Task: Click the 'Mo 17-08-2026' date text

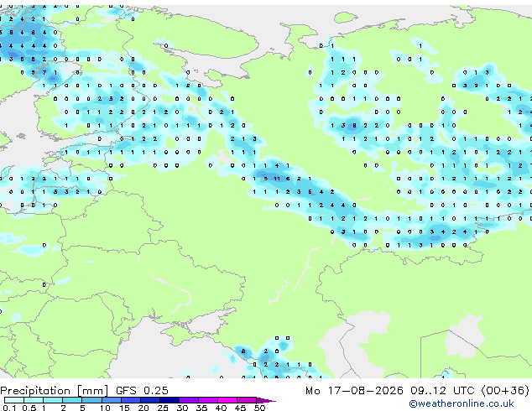Action: pyautogui.click(x=354, y=391)
